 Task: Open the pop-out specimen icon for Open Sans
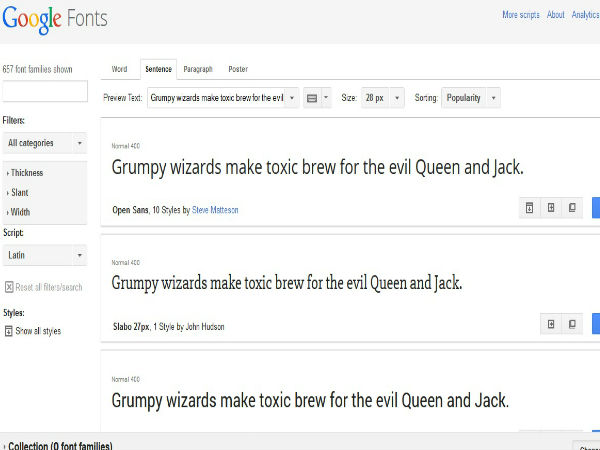572,209
